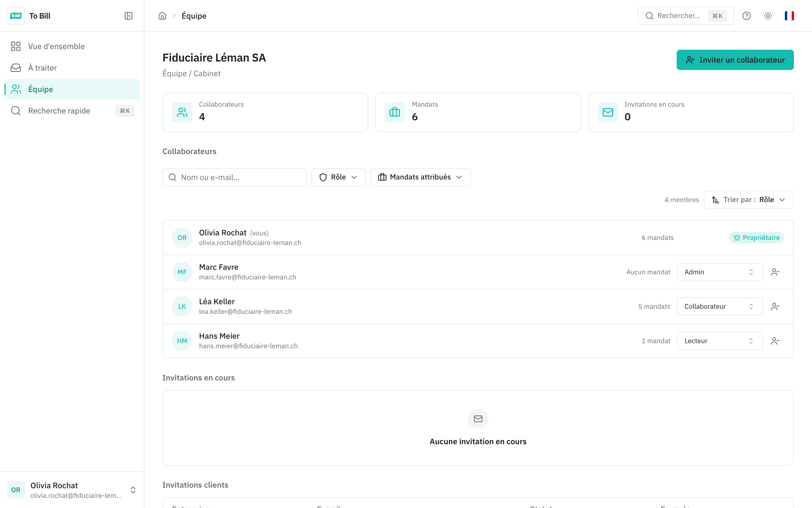Open Recherche rapide in the sidebar
812x508 pixels.
coord(72,111)
